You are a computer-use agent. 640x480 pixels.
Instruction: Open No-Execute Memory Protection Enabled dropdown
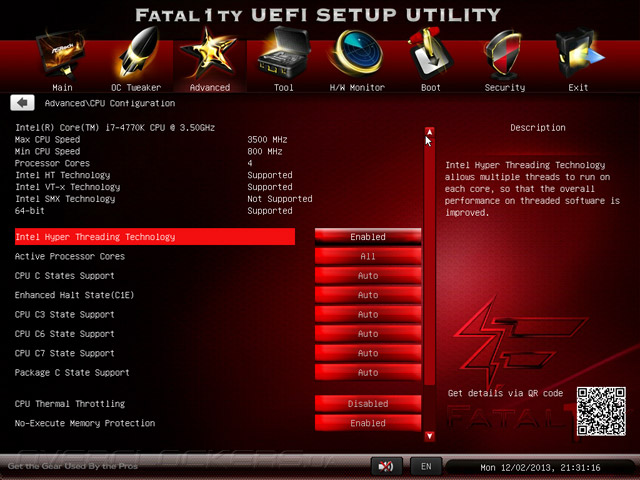coord(368,423)
